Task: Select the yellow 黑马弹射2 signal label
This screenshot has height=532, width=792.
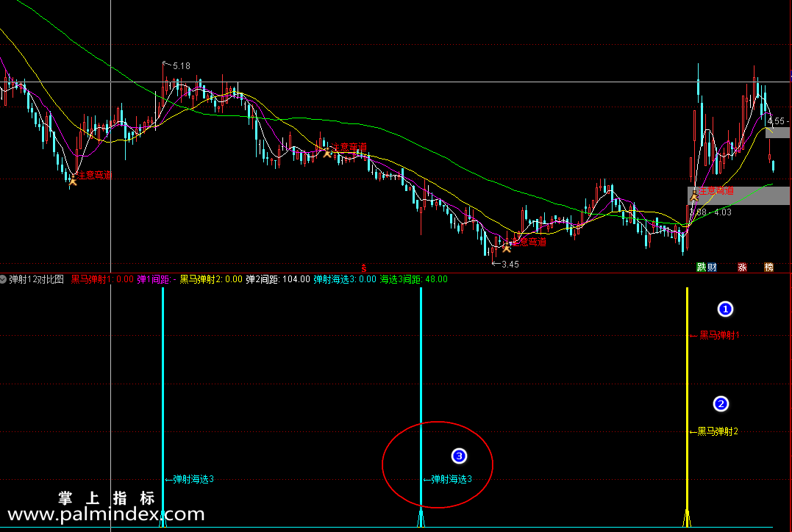Action: coord(718,431)
